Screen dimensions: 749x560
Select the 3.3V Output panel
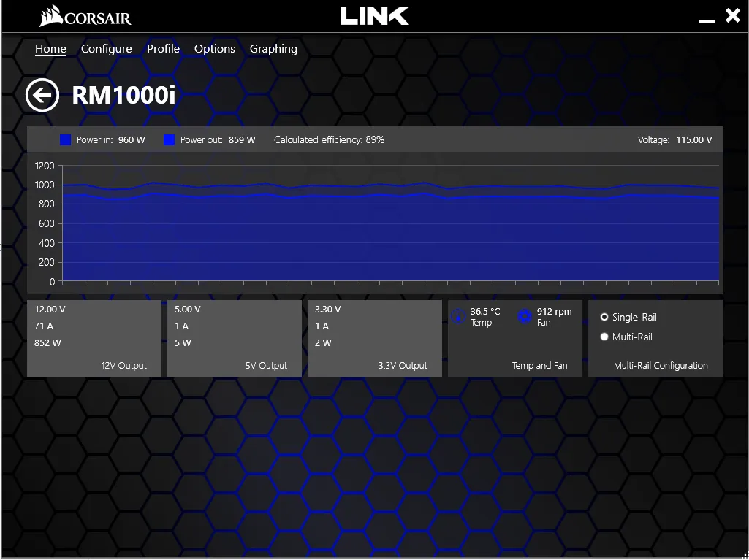coord(375,339)
